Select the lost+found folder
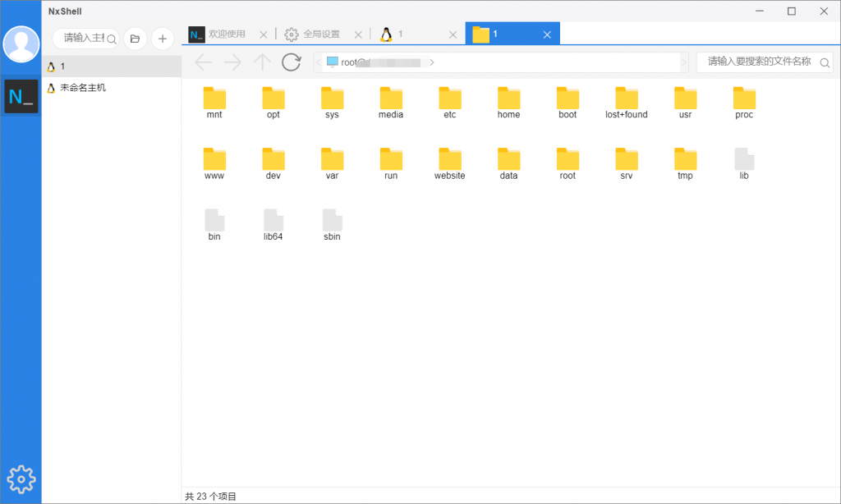This screenshot has width=841, height=504. coord(627,103)
